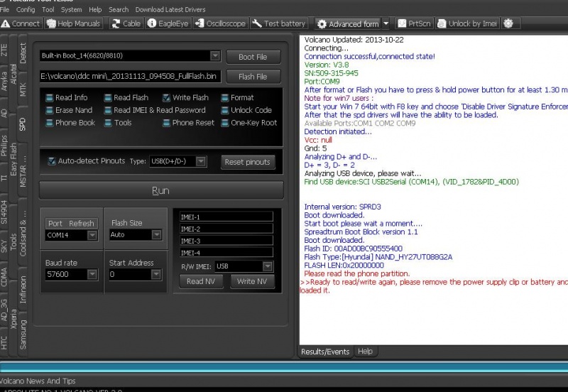
Task: Click the Cable toolbar icon
Action: point(126,23)
